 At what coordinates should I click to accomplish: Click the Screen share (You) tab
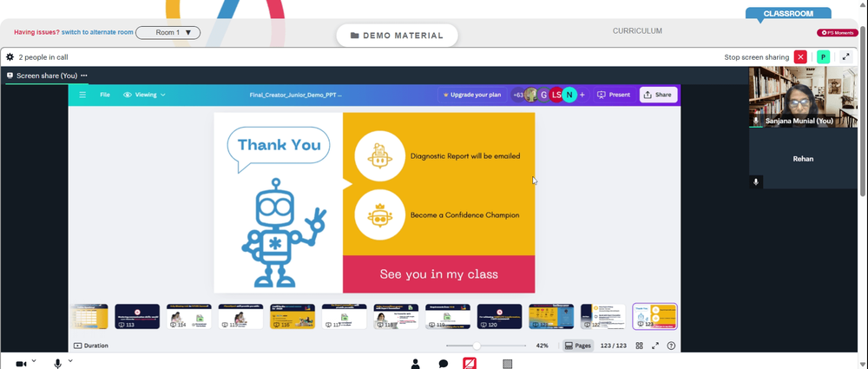(47, 76)
